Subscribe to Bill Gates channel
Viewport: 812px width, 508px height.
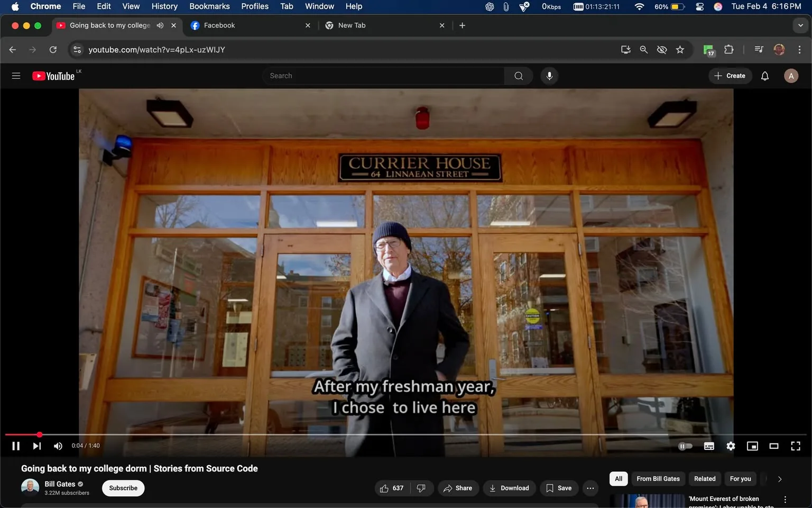(123, 488)
